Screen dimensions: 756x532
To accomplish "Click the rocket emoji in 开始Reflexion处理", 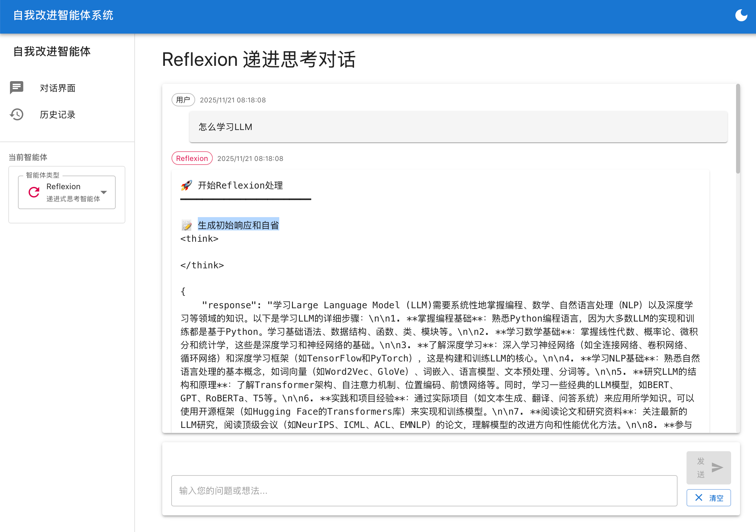I will point(187,185).
